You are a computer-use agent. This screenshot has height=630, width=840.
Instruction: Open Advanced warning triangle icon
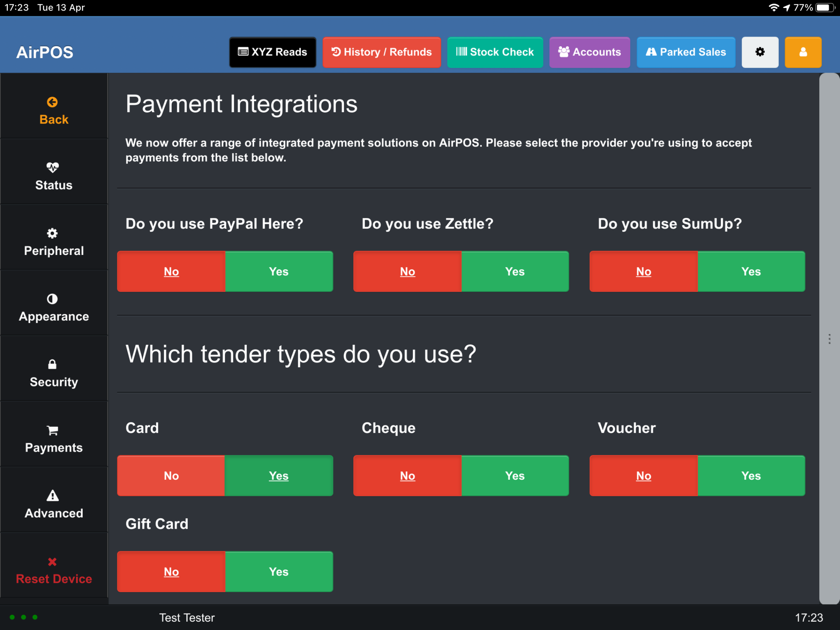pos(52,496)
